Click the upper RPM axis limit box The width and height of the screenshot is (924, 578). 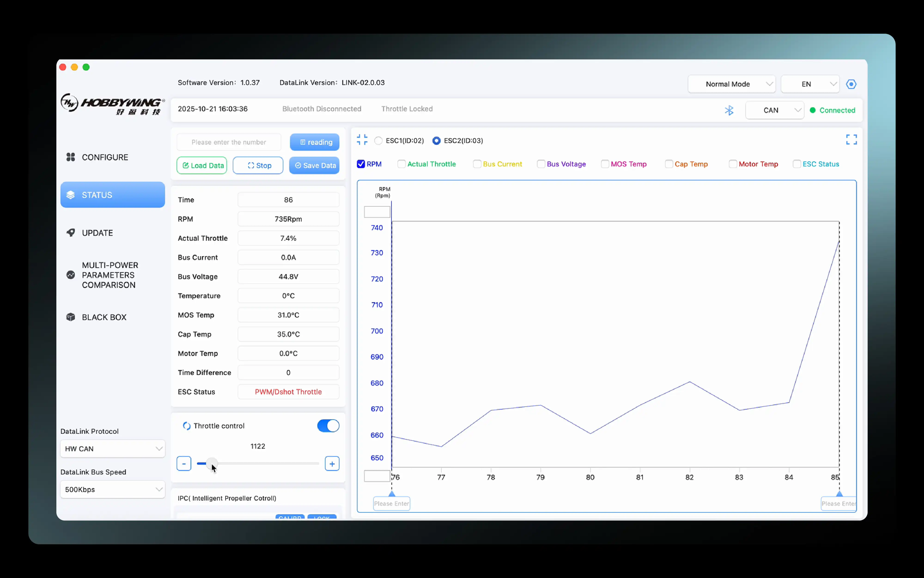pos(377,212)
